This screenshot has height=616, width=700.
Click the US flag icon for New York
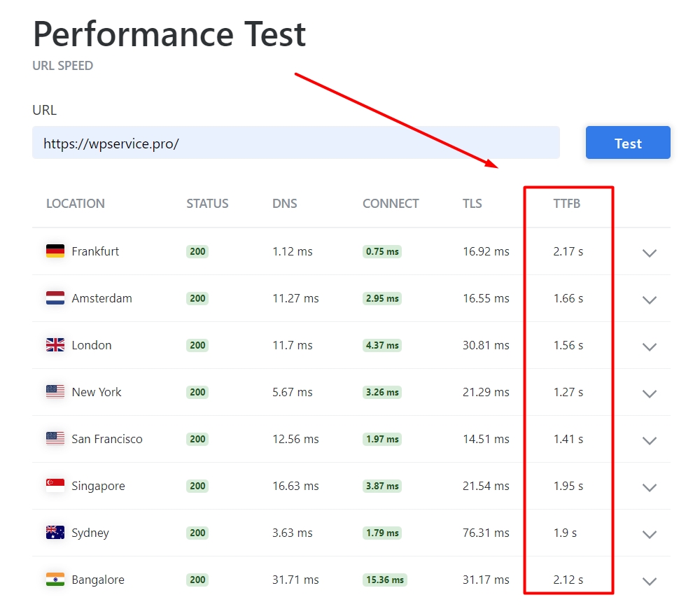pyautogui.click(x=55, y=391)
